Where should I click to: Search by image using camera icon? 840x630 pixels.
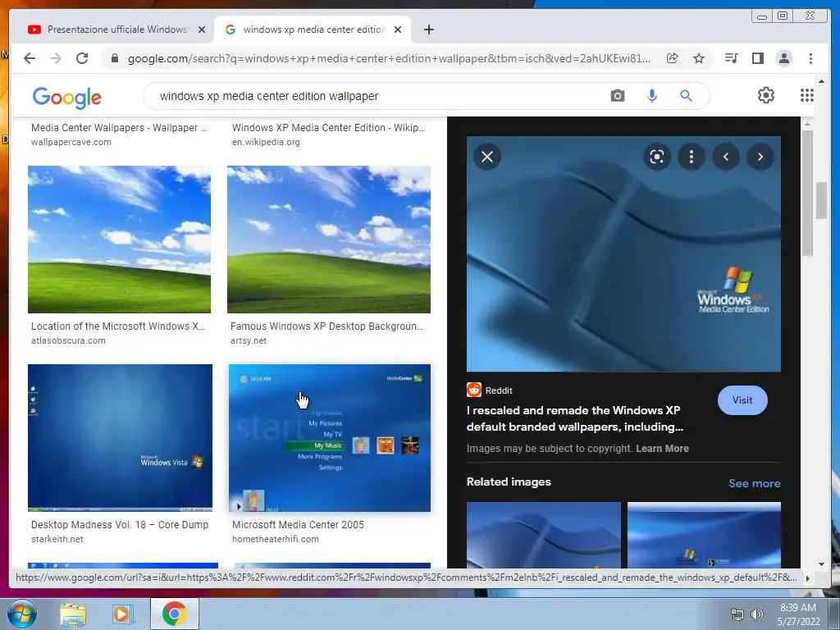pos(617,96)
